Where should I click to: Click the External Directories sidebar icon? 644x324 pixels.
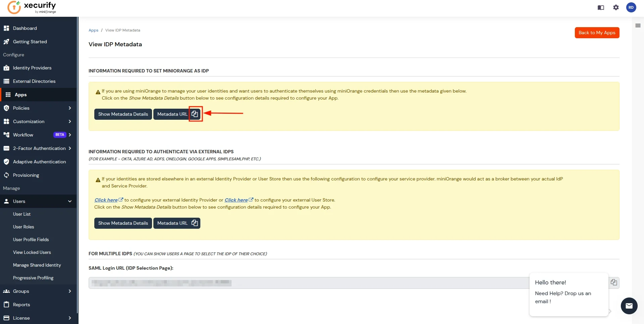coord(6,81)
